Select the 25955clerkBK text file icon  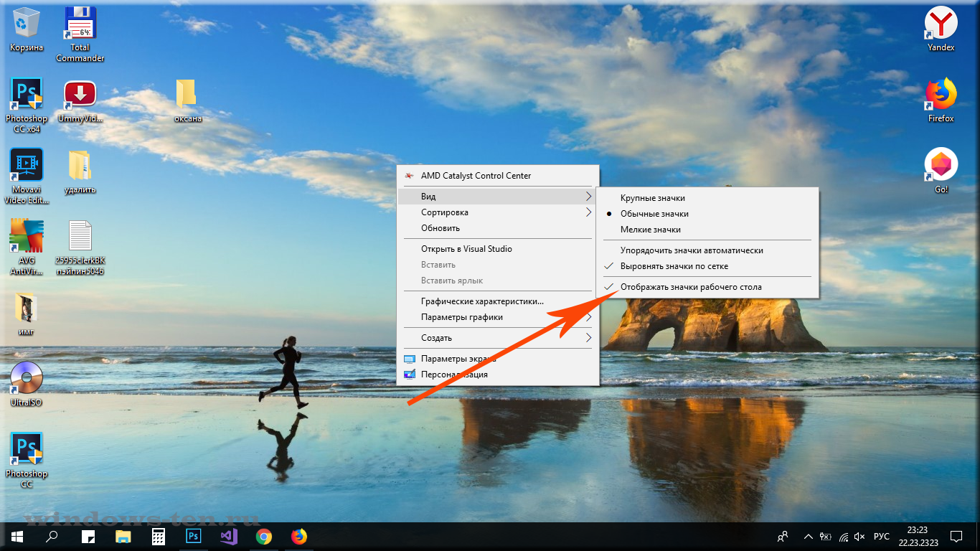coord(80,248)
